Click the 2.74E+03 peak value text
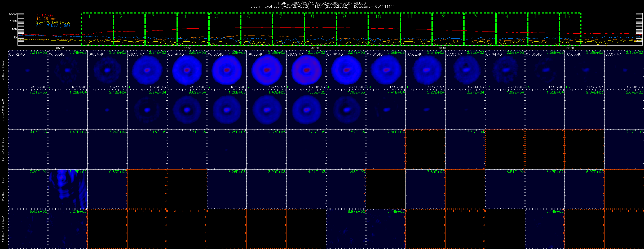Screen dimensions: 644x249 [x=78, y=52]
